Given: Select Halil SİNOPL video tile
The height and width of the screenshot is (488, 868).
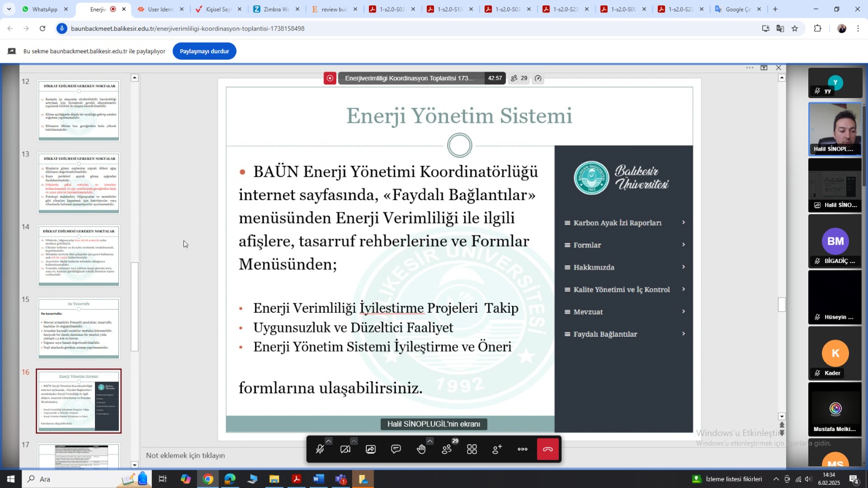Looking at the screenshot, I should (835, 129).
